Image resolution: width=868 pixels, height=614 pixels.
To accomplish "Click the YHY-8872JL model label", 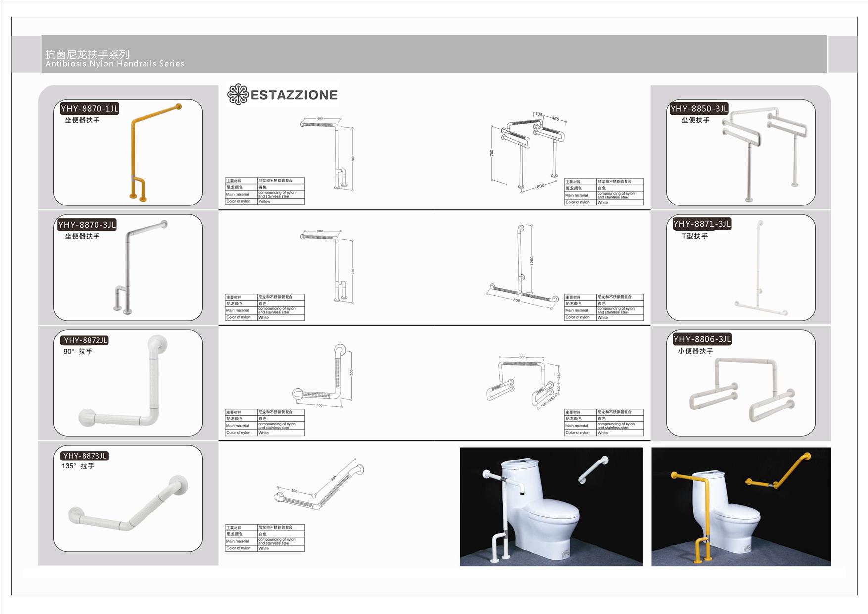I will 85,340.
